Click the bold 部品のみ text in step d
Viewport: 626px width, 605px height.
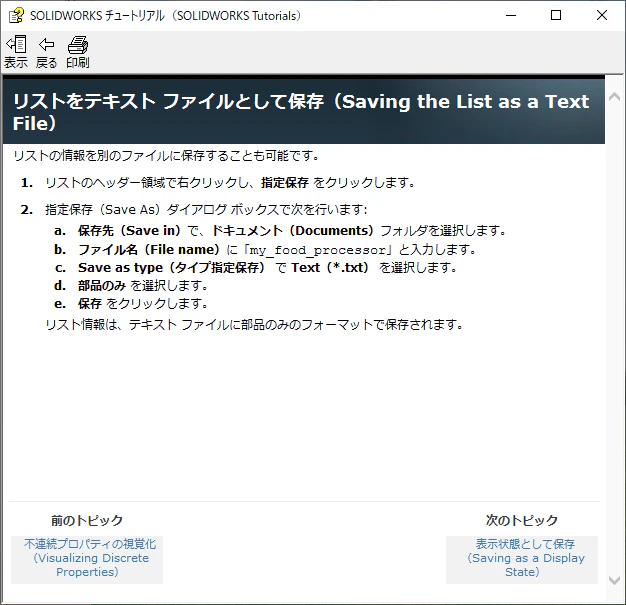point(102,286)
